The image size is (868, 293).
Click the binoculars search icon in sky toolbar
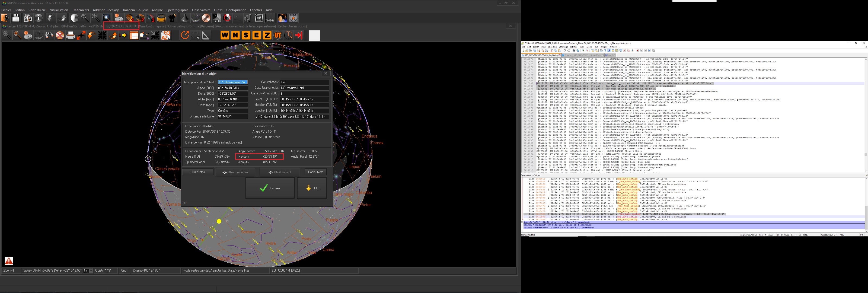click(49, 35)
